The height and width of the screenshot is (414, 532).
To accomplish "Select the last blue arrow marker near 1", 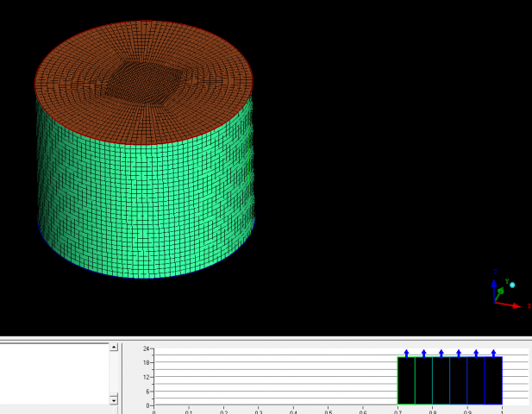I will coord(493,353).
